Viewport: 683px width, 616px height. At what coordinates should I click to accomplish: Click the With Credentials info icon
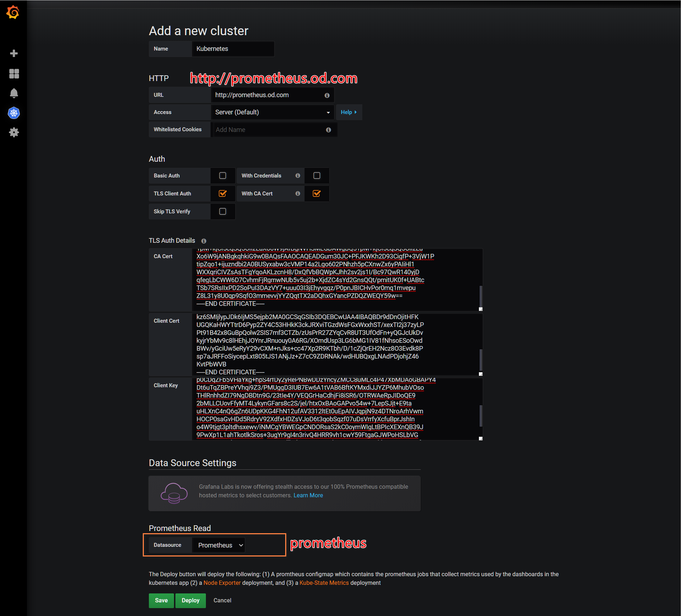[298, 176]
